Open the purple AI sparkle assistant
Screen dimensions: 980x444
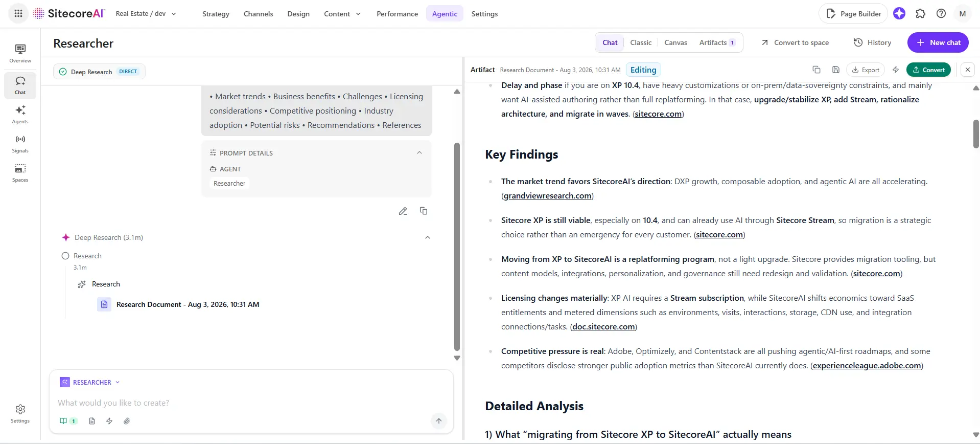tap(899, 14)
